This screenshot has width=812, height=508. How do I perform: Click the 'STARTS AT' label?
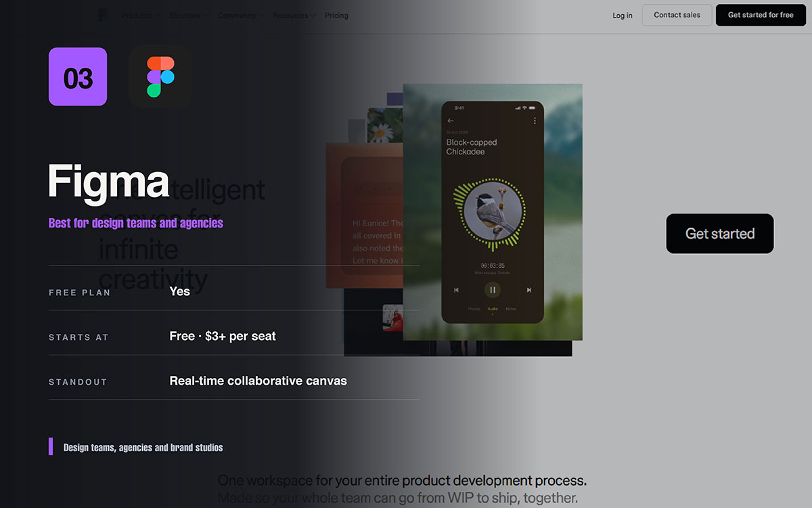click(x=78, y=337)
